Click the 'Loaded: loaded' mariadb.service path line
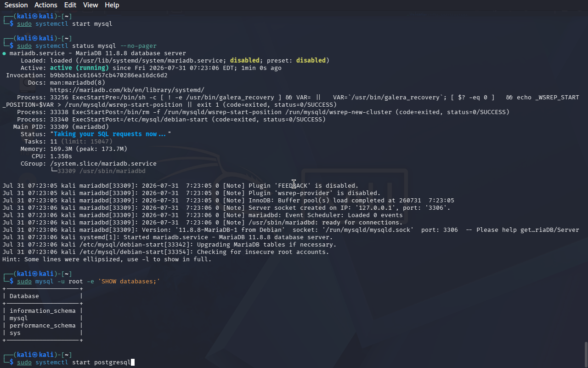The image size is (588, 368). tap(175, 60)
